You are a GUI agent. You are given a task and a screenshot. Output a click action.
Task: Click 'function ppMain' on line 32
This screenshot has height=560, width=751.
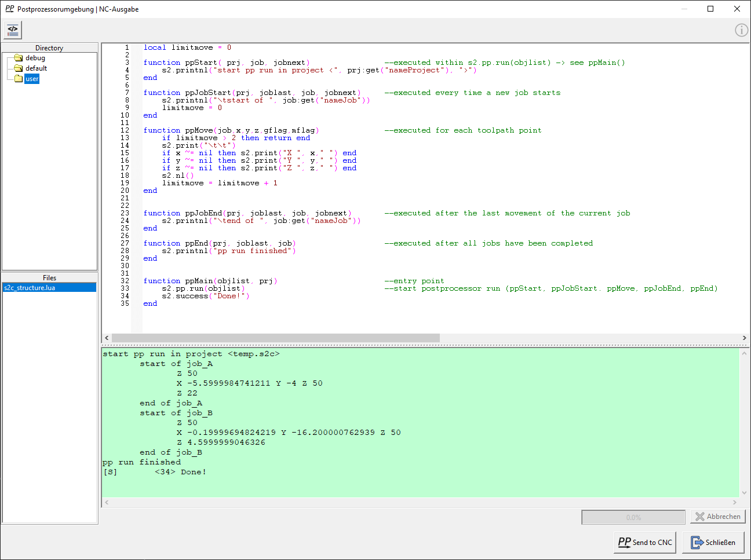pyautogui.click(x=210, y=281)
